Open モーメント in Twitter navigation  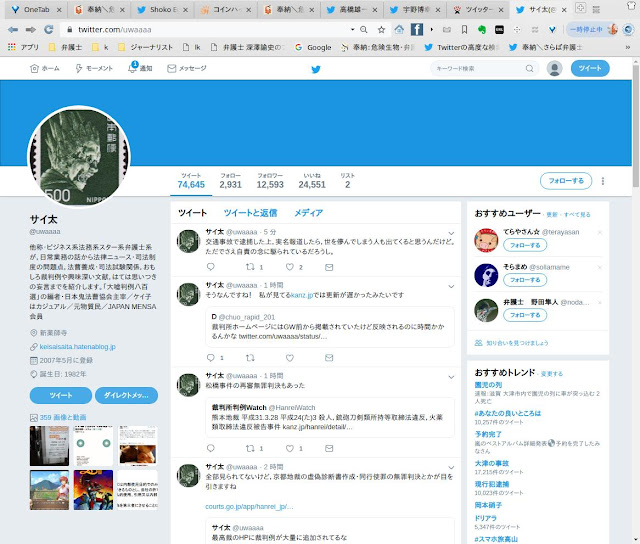94,68
